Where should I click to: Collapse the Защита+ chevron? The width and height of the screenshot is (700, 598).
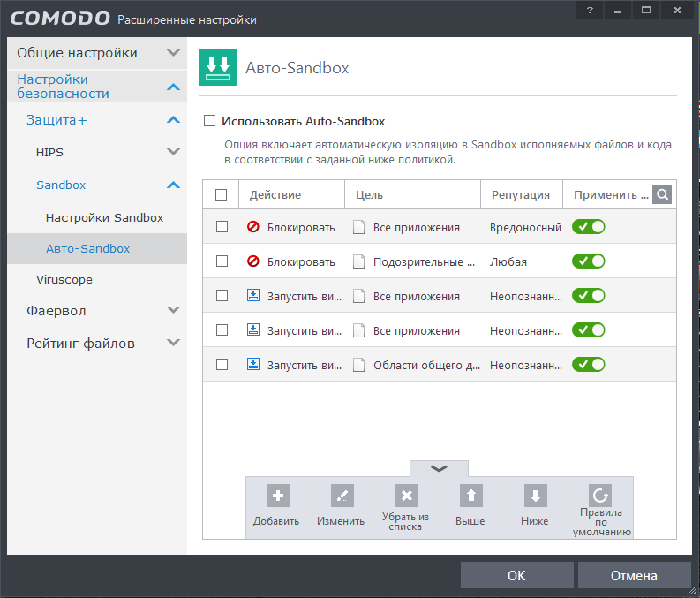[x=173, y=120]
